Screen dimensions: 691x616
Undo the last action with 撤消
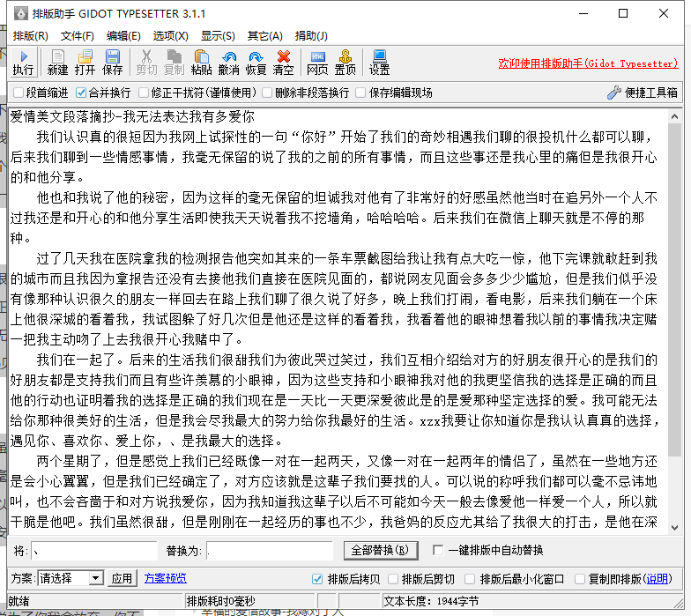(x=228, y=63)
